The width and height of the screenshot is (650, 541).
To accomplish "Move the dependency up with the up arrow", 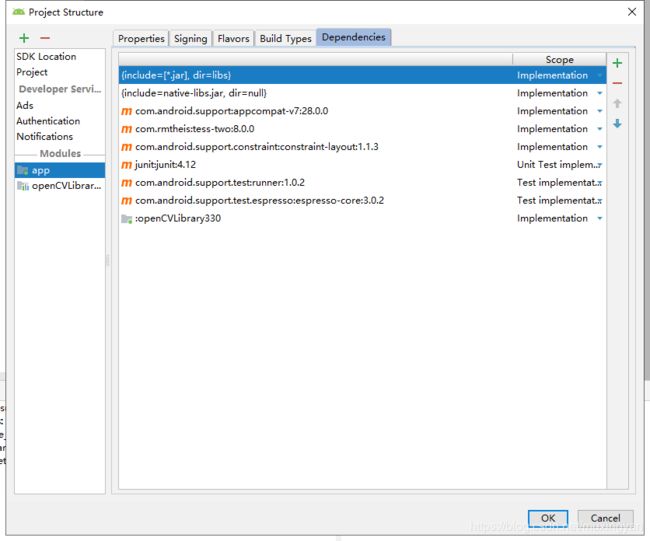I will (x=617, y=103).
